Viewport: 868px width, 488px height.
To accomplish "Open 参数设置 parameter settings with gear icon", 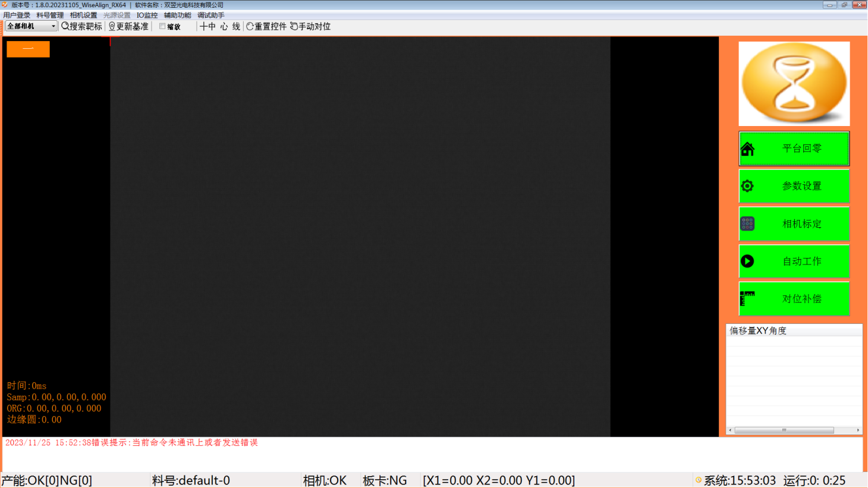I will [794, 186].
